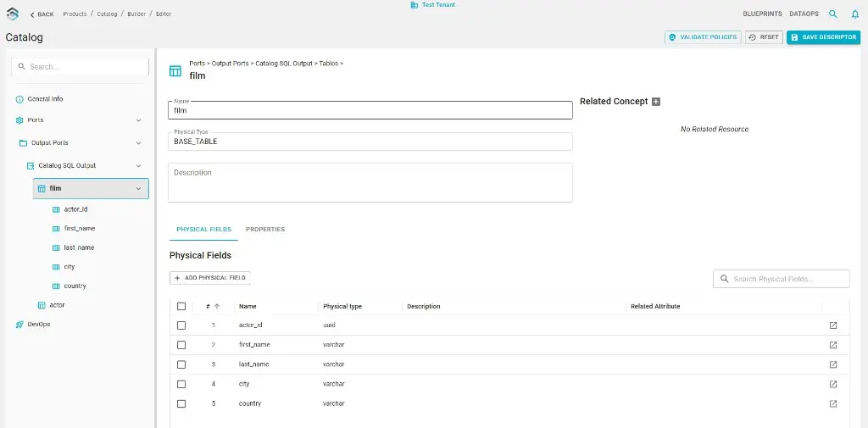Click the Ports gear icon in sidebar
The height and width of the screenshot is (428, 868).
click(19, 120)
